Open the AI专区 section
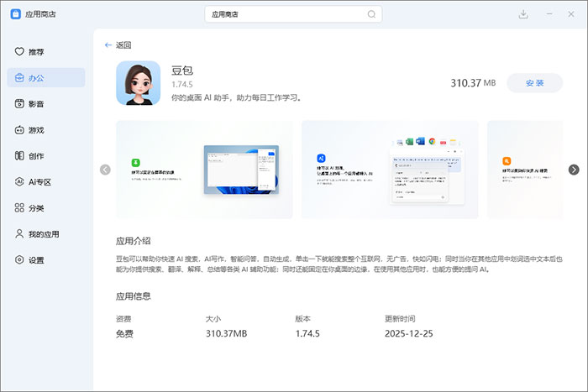588x392 pixels. point(46,182)
